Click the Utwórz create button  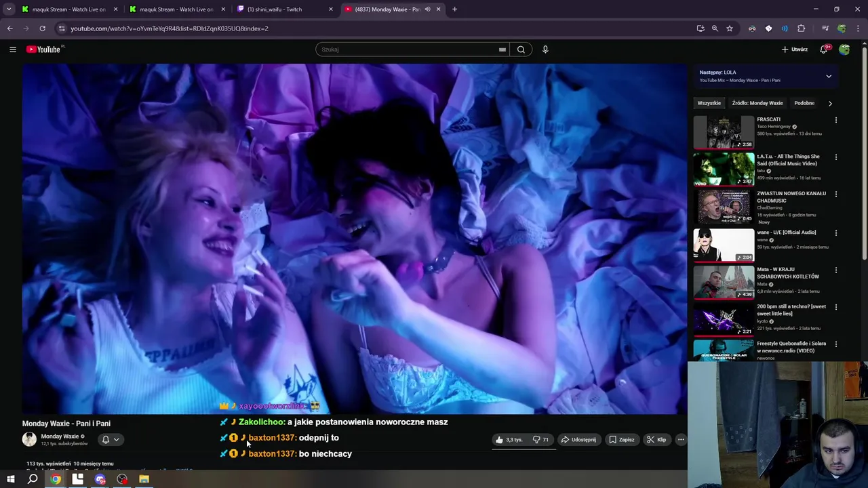tap(794, 49)
